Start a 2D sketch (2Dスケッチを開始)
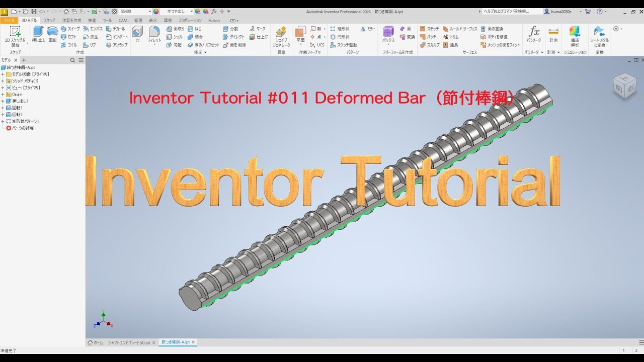 (x=15, y=36)
